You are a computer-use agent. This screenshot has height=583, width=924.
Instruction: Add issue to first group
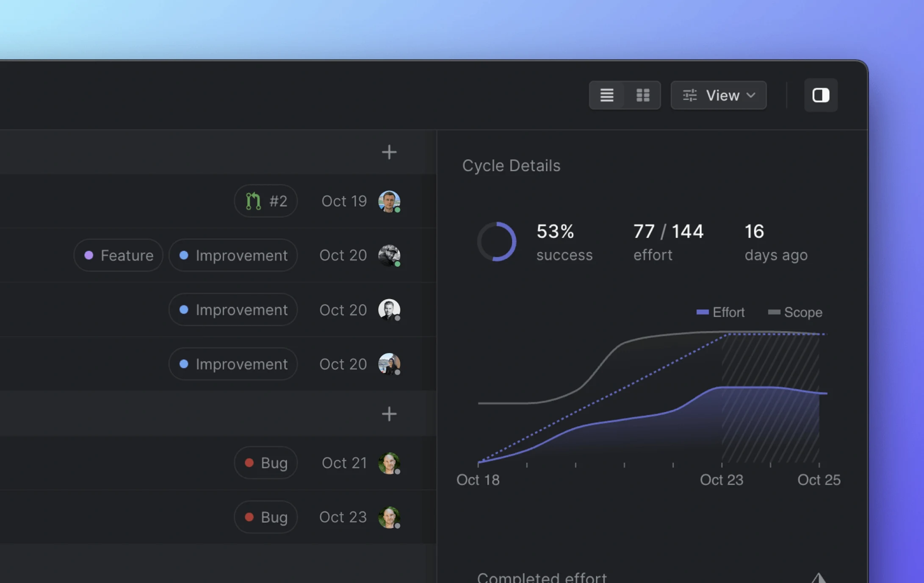point(389,152)
